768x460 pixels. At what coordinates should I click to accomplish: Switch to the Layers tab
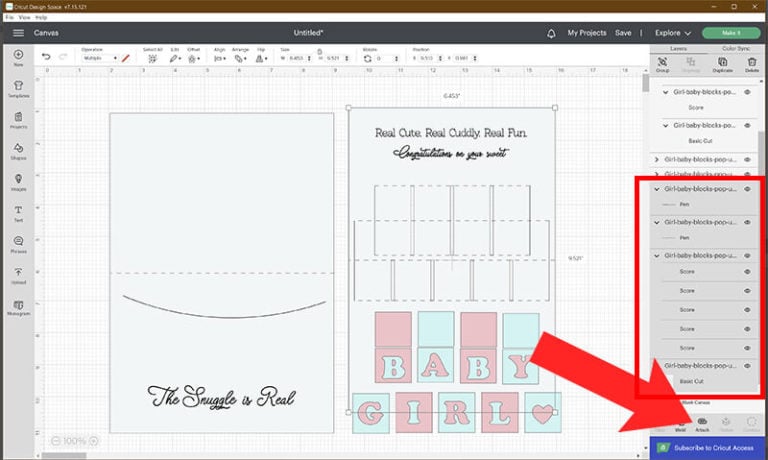pyautogui.click(x=678, y=48)
